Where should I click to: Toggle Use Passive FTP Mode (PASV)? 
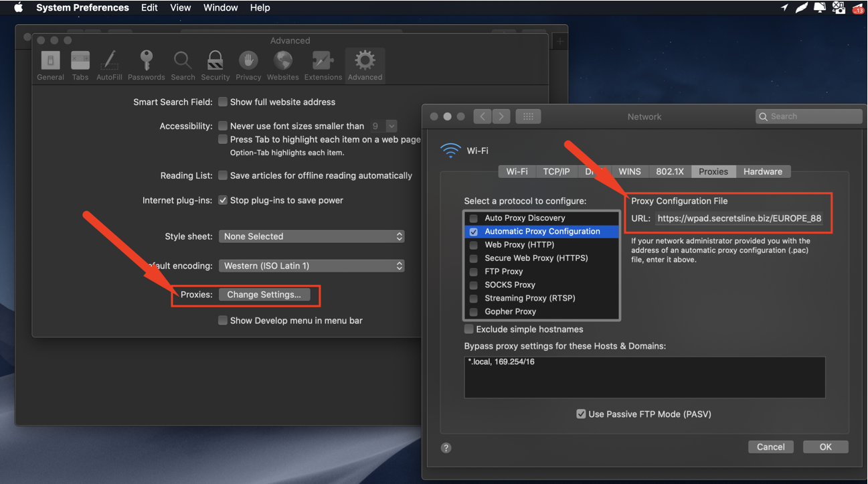point(581,414)
